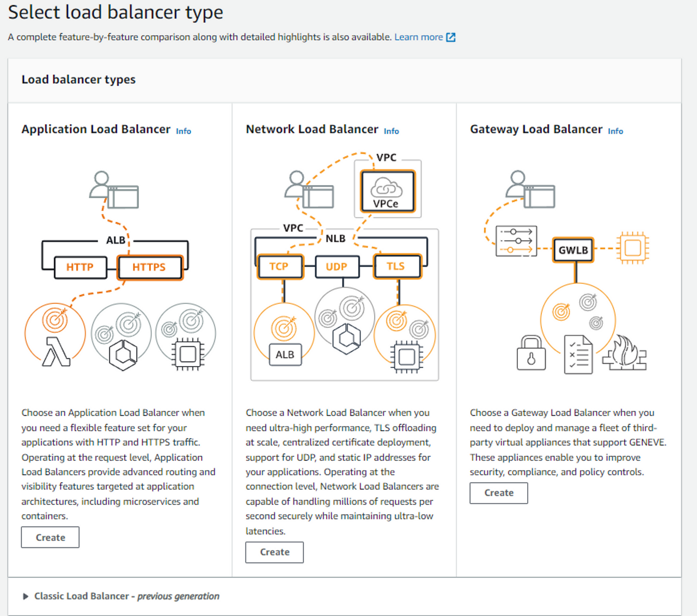Click the checklist document icon in Gateway diagram

pyautogui.click(x=578, y=354)
